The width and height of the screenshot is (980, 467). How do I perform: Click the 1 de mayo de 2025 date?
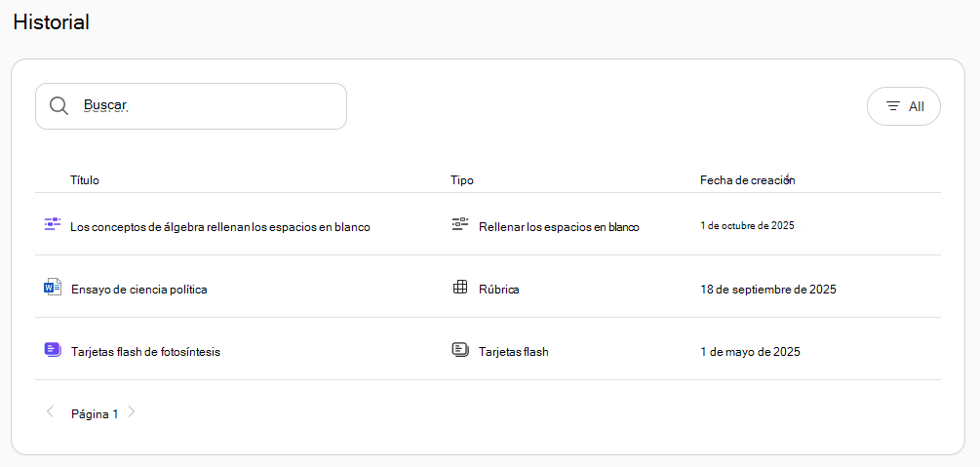tap(750, 352)
